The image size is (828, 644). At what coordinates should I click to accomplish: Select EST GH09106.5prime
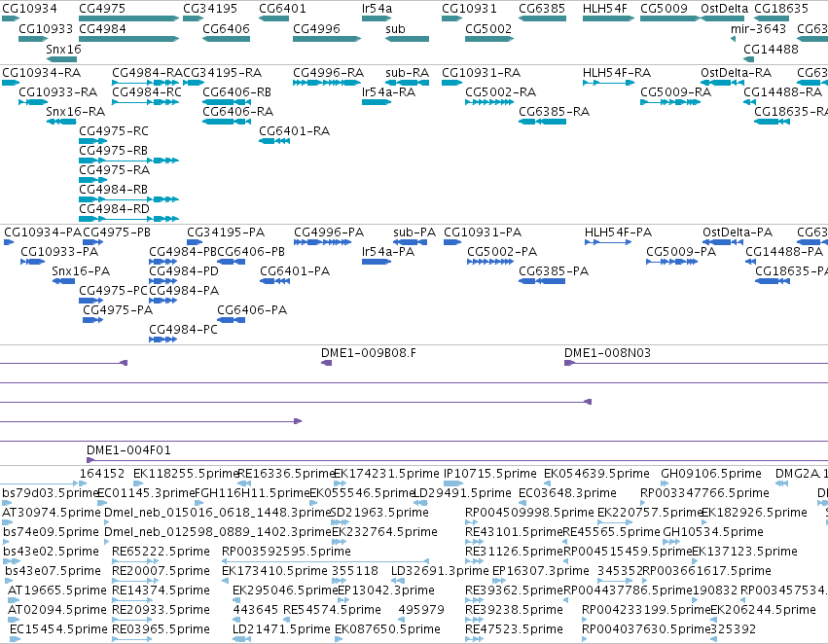pyautogui.click(x=711, y=474)
